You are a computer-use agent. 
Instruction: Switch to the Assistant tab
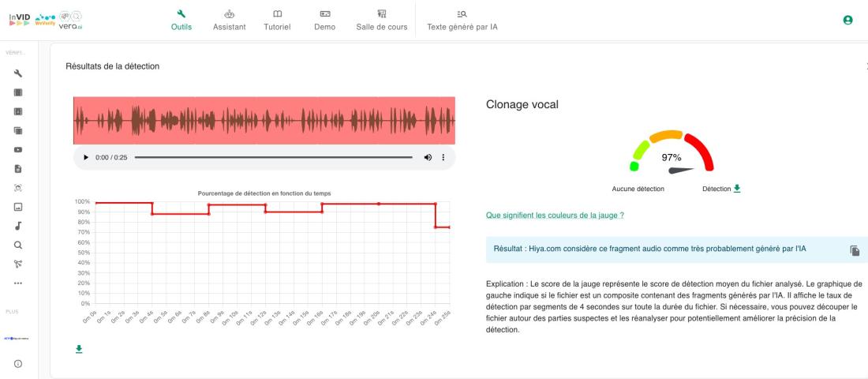point(230,20)
